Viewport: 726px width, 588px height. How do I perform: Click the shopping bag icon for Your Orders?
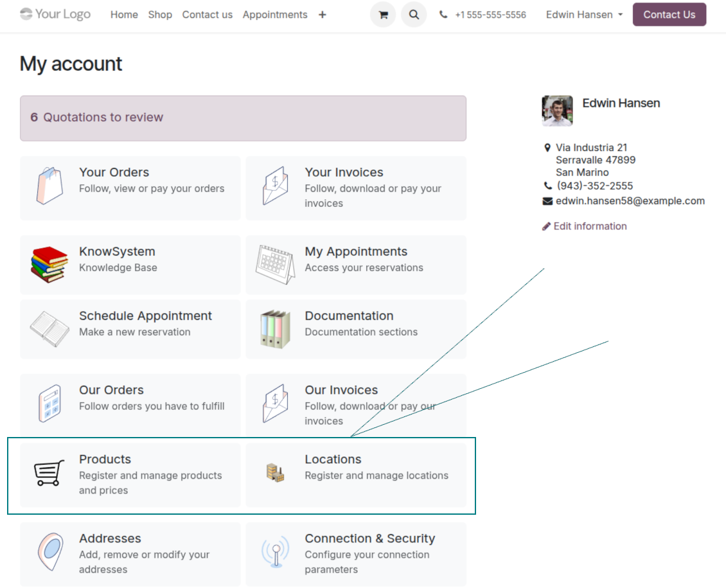[x=49, y=186]
